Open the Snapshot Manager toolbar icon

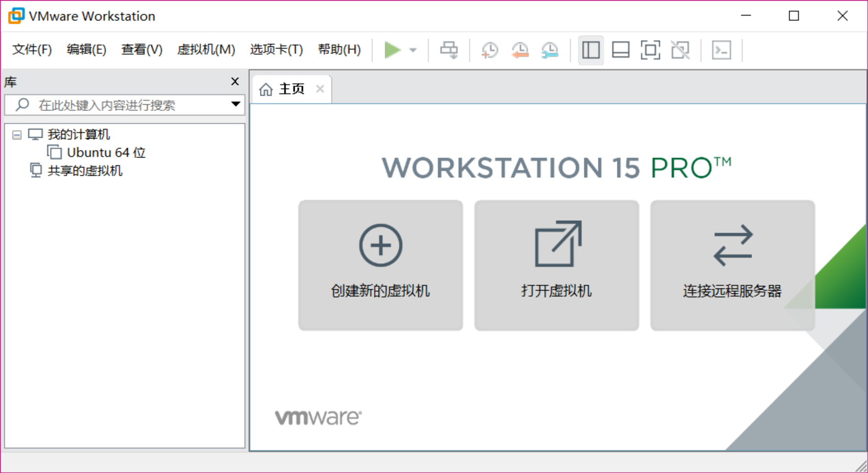coord(550,50)
